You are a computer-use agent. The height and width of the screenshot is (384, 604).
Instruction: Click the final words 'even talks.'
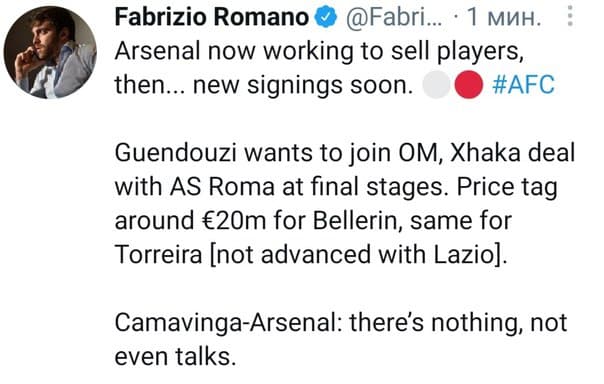(175, 357)
